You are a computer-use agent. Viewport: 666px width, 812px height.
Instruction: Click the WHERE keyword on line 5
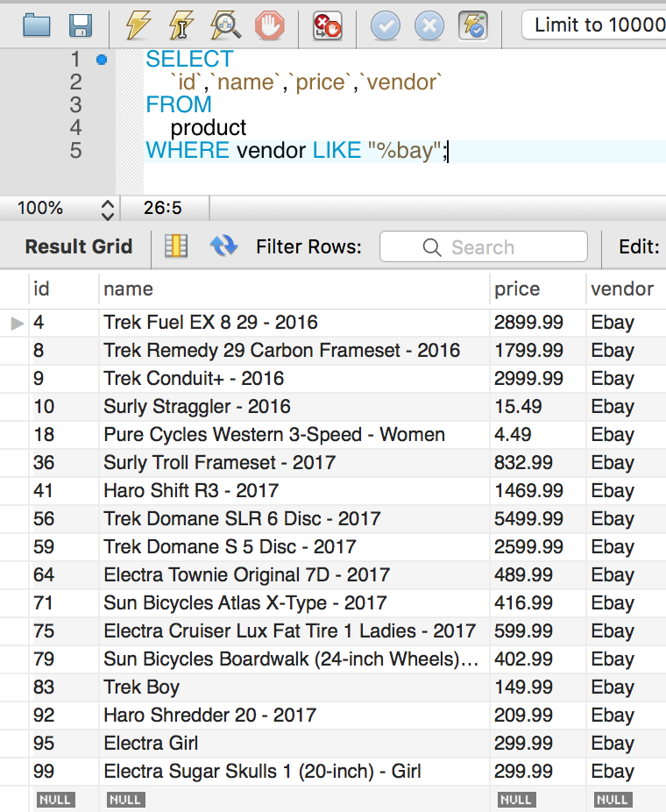point(188,151)
